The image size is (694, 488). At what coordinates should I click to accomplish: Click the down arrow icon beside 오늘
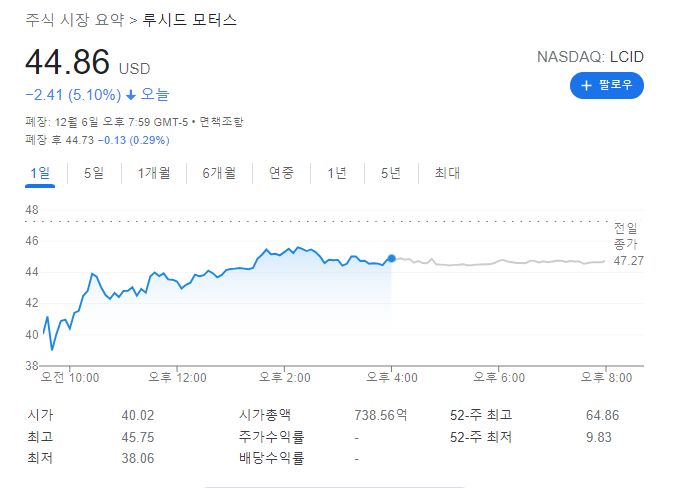click(x=131, y=95)
